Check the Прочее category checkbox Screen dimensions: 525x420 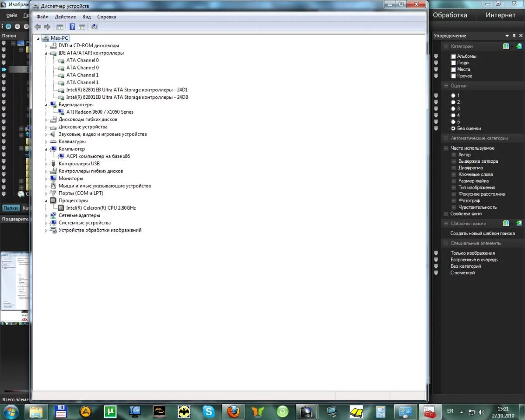(x=453, y=76)
